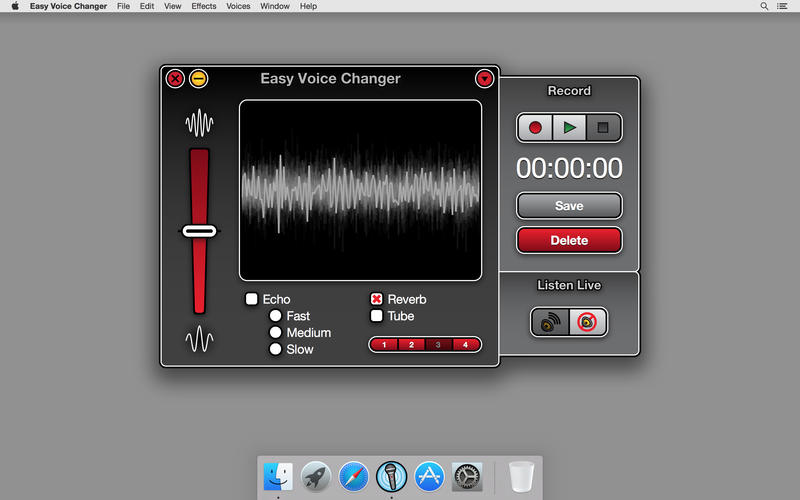The image size is (800, 500).
Task: Choose the Slow echo speed
Action: coord(275,349)
